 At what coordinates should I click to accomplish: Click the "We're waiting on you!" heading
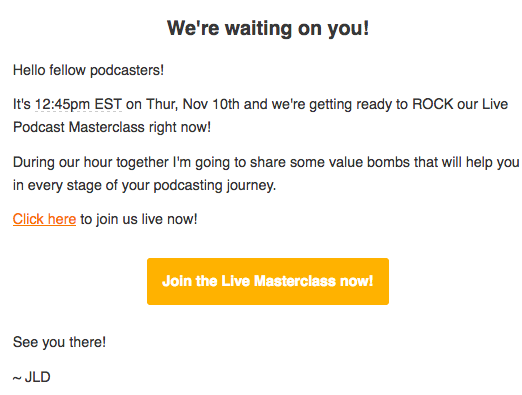point(268,28)
